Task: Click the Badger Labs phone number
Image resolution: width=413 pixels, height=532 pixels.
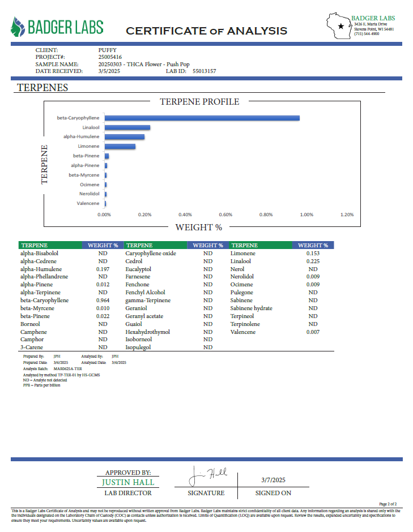Action: [x=367, y=34]
